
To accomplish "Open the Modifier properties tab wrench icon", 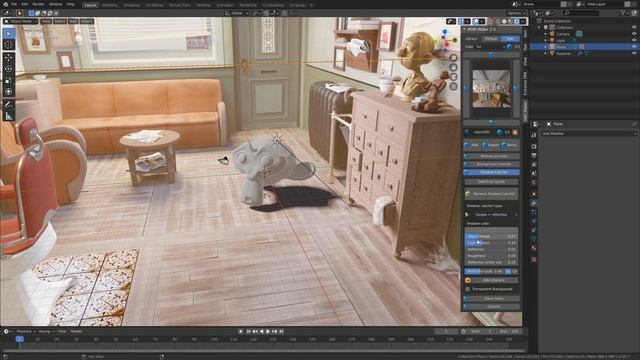I will click(x=534, y=203).
